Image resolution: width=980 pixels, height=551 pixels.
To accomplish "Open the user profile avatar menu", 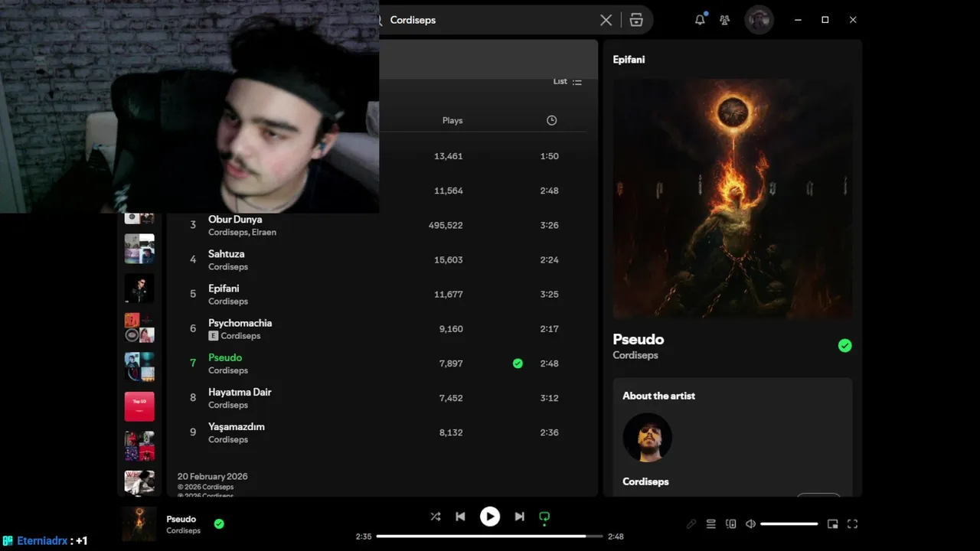I will (x=759, y=20).
